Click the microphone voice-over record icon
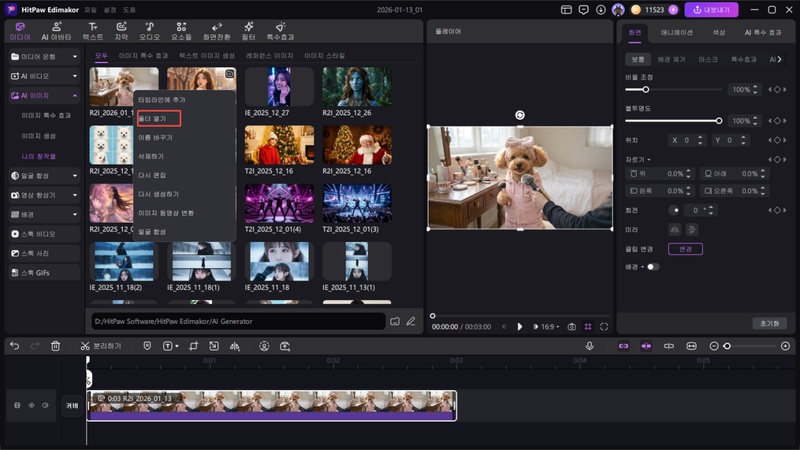 click(589, 346)
